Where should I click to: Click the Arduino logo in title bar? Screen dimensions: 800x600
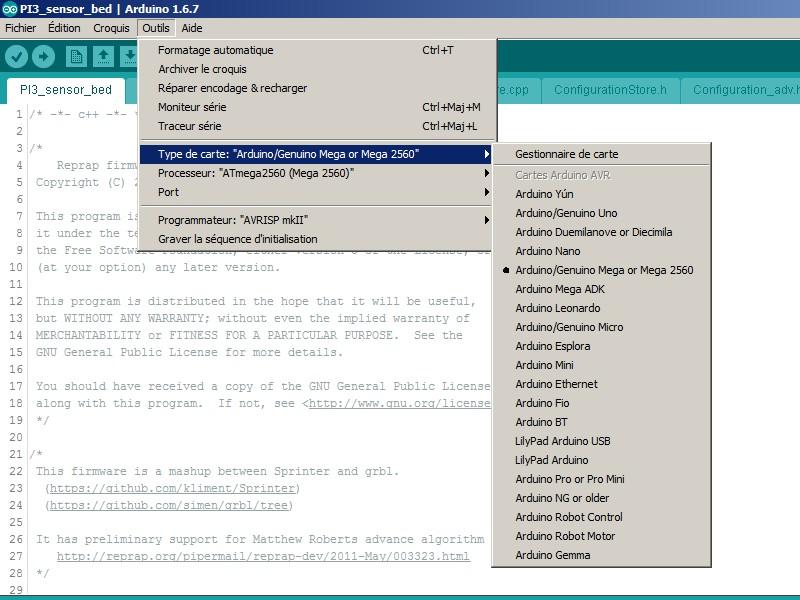[x=9, y=9]
